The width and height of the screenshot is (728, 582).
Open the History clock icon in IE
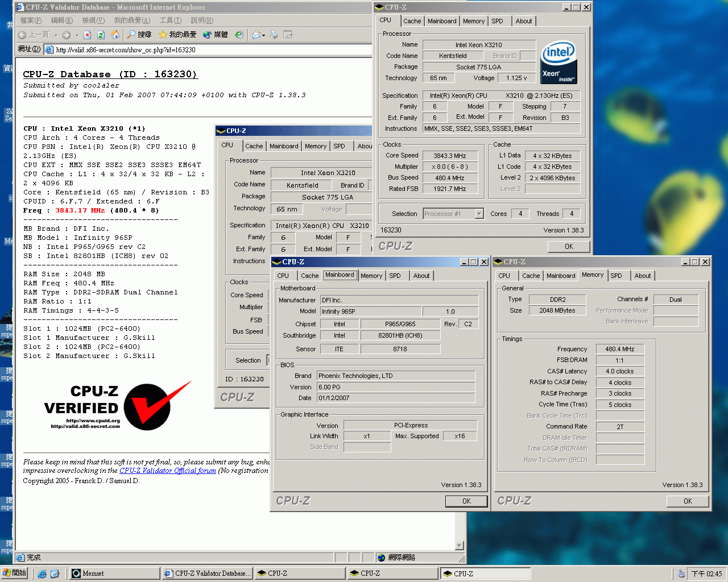point(239,35)
